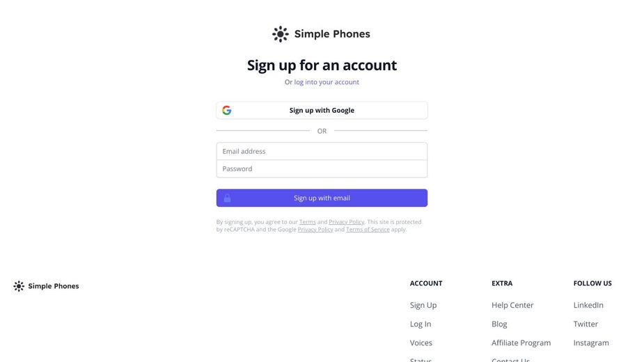The image size is (644, 362).
Task: Follow the LinkedIn link
Action: tap(588, 306)
